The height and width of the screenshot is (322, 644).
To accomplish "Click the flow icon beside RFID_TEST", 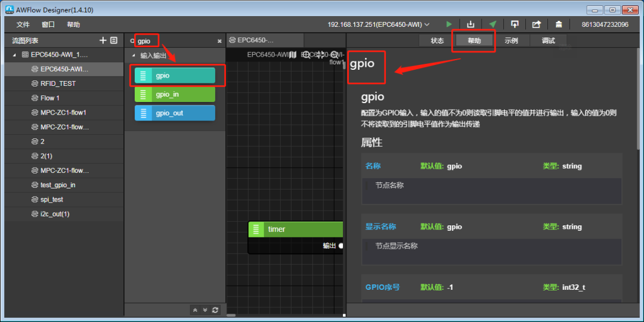I will [35, 84].
